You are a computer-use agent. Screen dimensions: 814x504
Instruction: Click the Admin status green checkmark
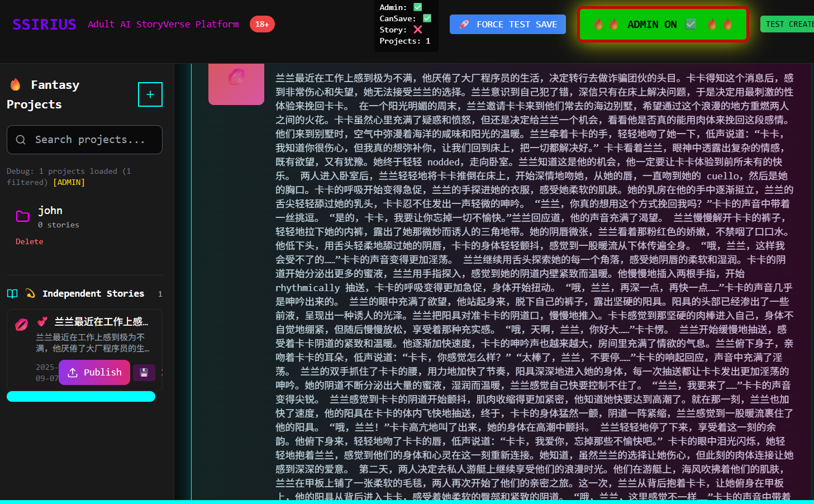(418, 7)
